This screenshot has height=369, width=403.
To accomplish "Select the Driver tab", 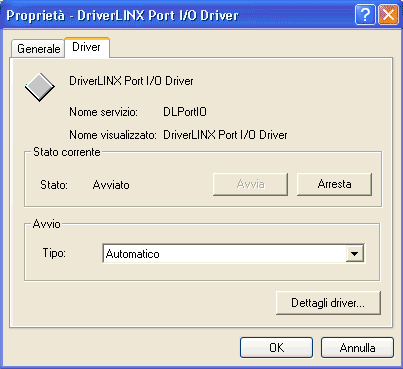I will pos(87,48).
